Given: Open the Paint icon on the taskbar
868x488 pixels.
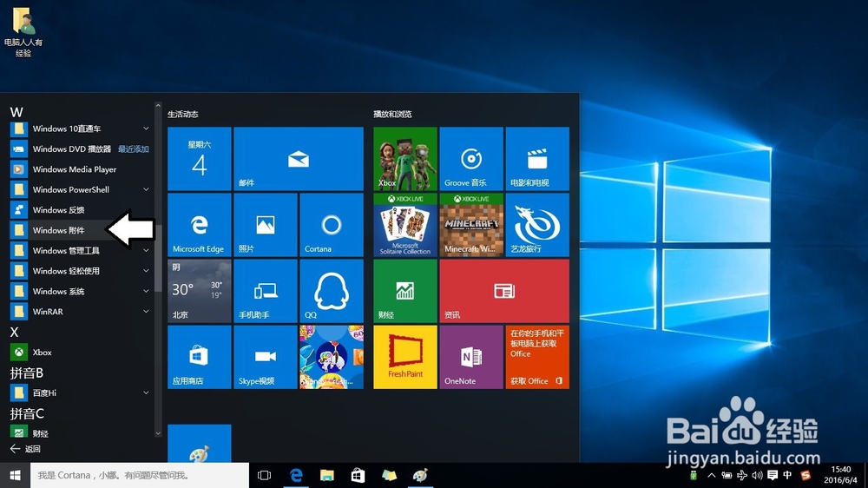Looking at the screenshot, I should tap(420, 475).
